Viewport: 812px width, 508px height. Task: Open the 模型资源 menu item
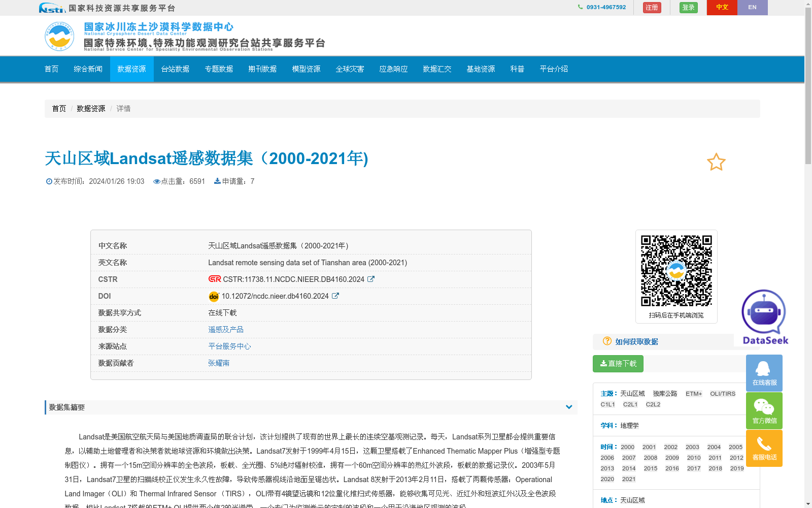[x=307, y=69]
